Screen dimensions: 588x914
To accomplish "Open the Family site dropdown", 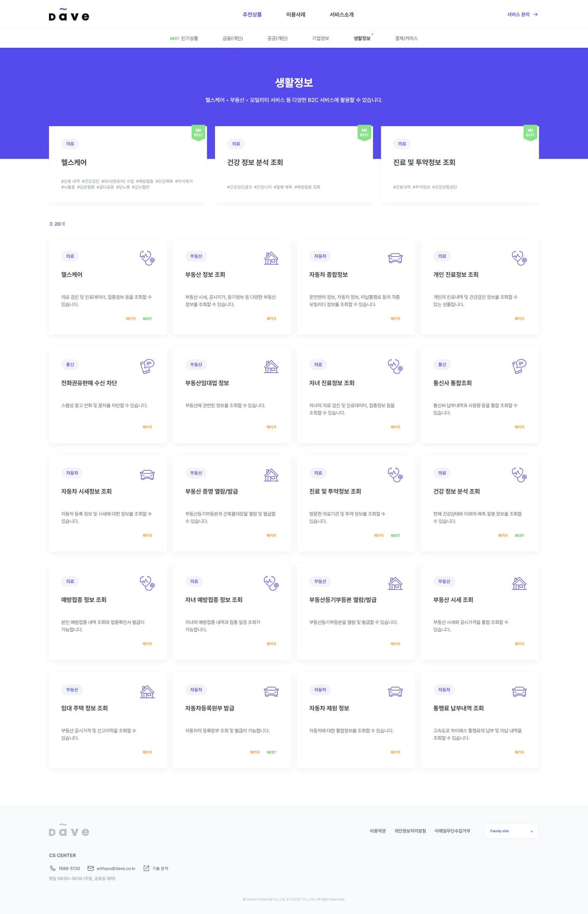I will pyautogui.click(x=511, y=831).
